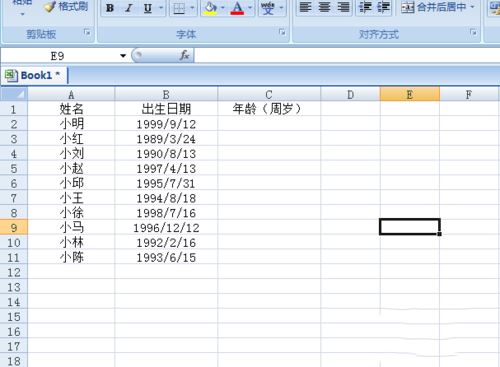Select column A header

71,95
